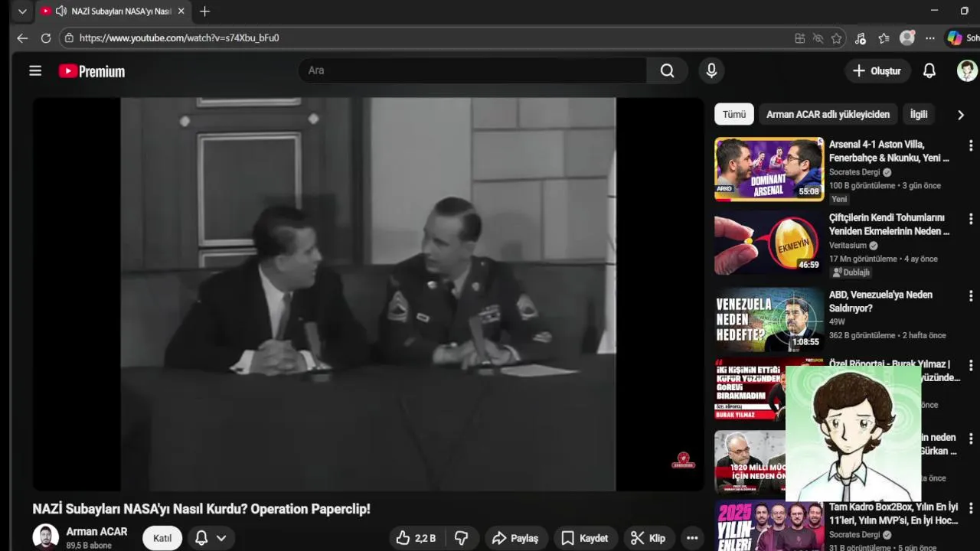Like the video with thumbs up

pyautogui.click(x=416, y=538)
